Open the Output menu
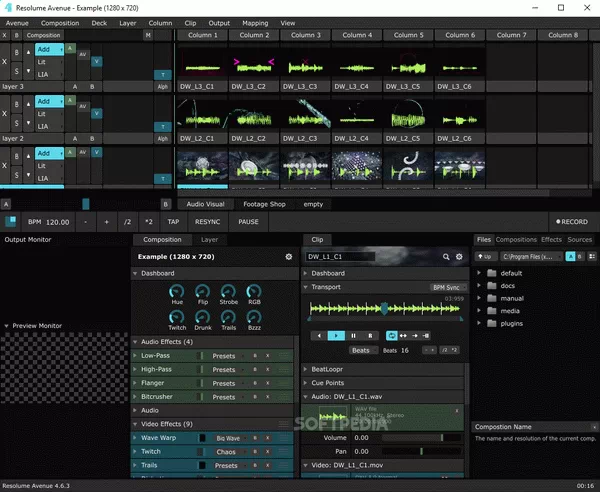This screenshot has height=492, width=600. pyautogui.click(x=219, y=23)
